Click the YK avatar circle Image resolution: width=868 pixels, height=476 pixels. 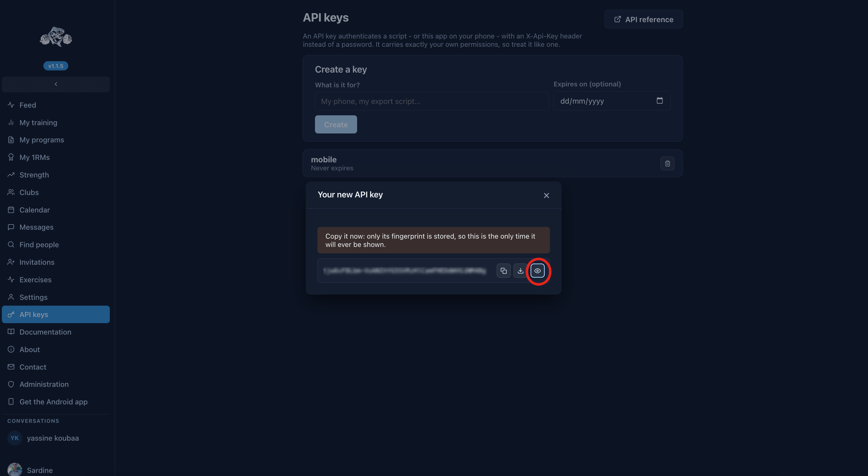click(14, 438)
